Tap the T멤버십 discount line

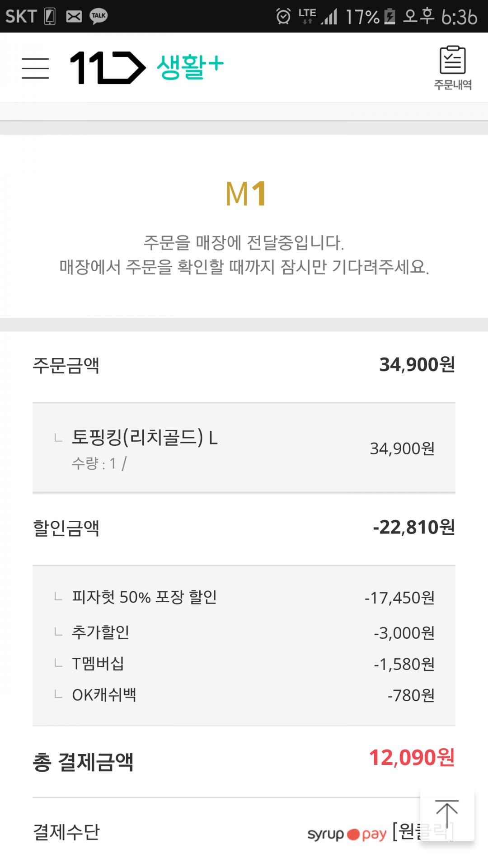tap(98, 664)
